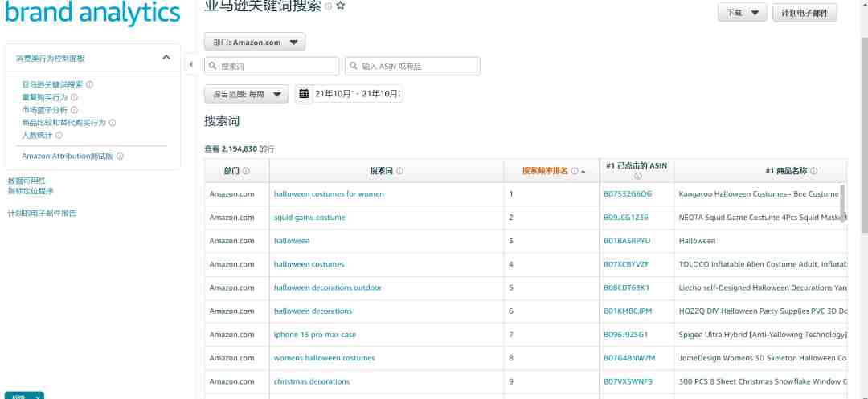
Task: Click info icon beside 人数统计
Action: pos(59,135)
